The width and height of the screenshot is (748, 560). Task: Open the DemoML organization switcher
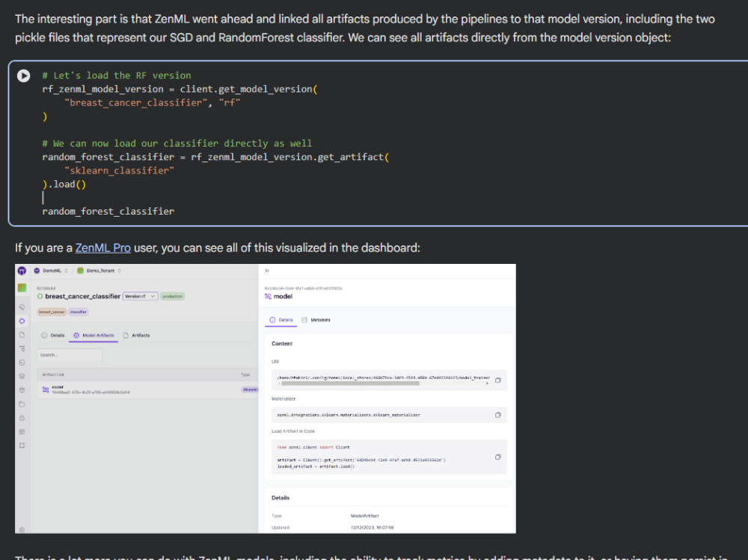(x=51, y=271)
